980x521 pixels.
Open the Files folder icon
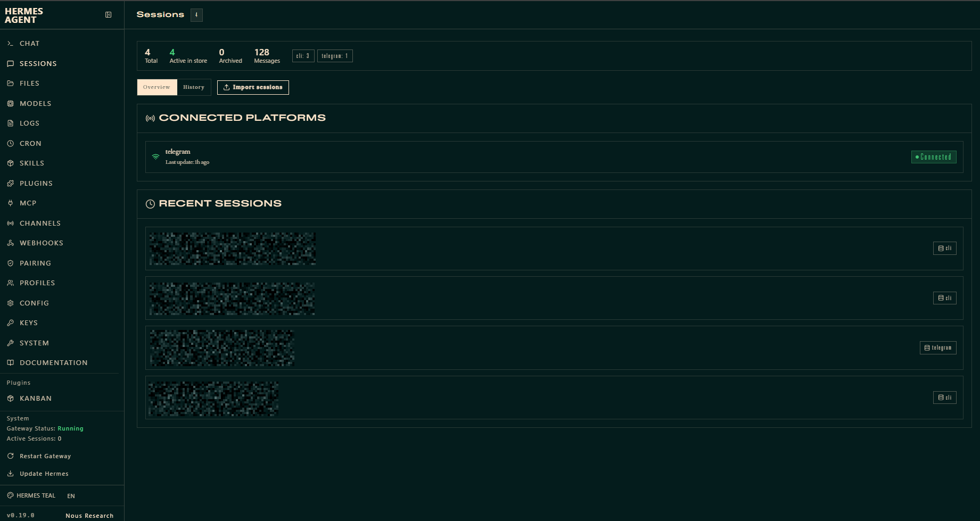(x=10, y=84)
